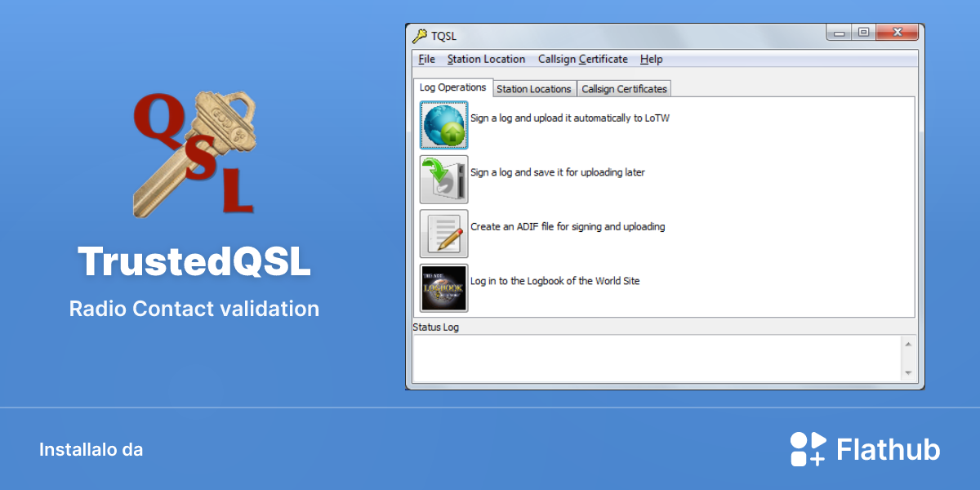Open the Station Location menu
The image size is (980, 490).
(486, 59)
